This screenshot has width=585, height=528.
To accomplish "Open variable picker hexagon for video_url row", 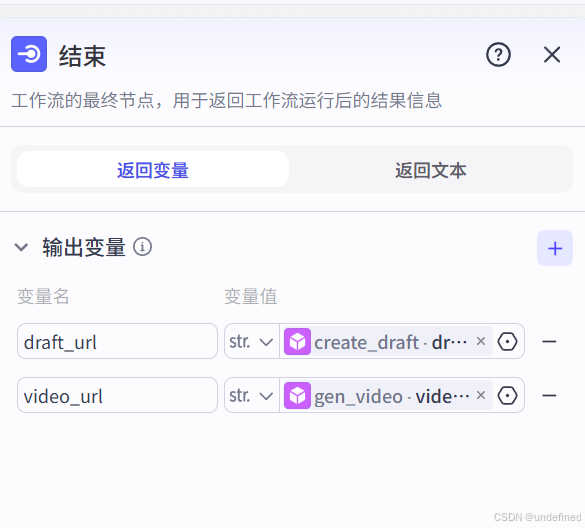I will point(507,396).
